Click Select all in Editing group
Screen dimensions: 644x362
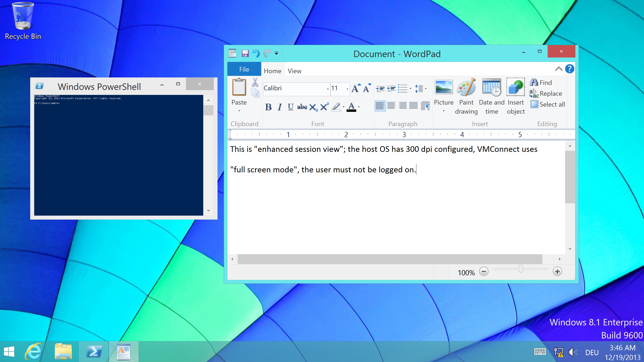[547, 104]
